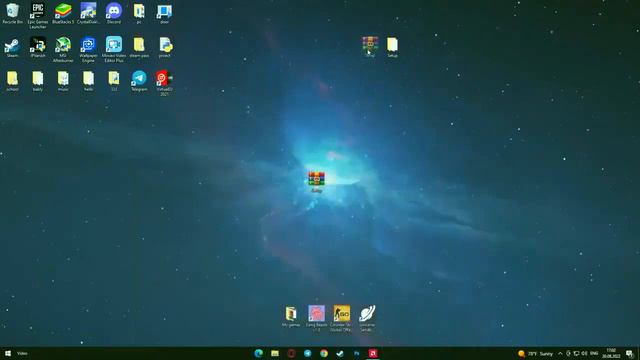Viewport: 640px width, 360px height.
Task: Open Steam from the taskbar
Action: (x=340, y=353)
